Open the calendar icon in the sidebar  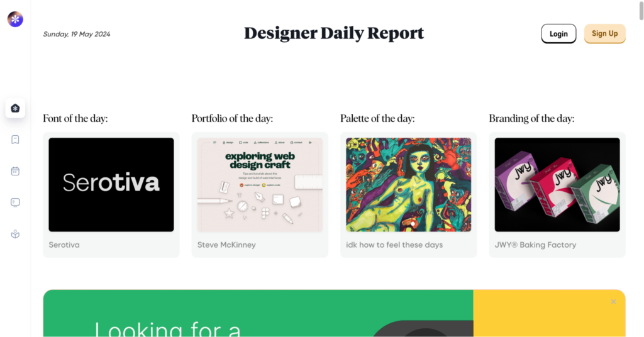click(x=15, y=171)
